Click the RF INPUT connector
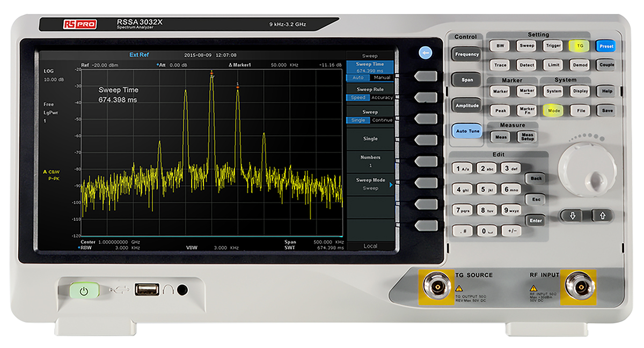 [x=579, y=287]
